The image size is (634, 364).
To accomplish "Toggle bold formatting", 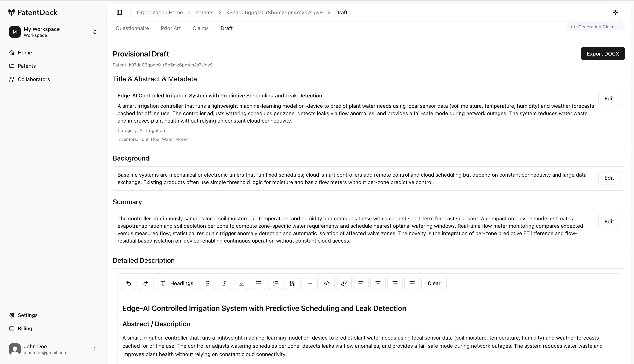I will point(207,283).
